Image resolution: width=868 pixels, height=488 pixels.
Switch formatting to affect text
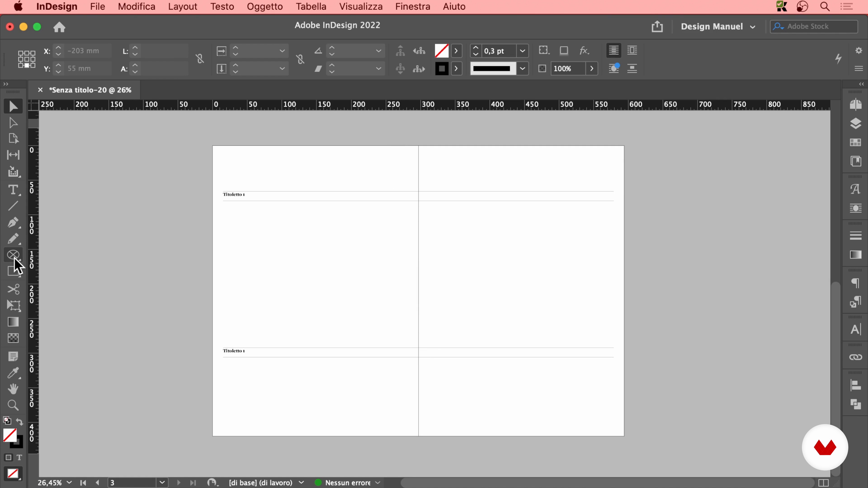[x=19, y=457]
